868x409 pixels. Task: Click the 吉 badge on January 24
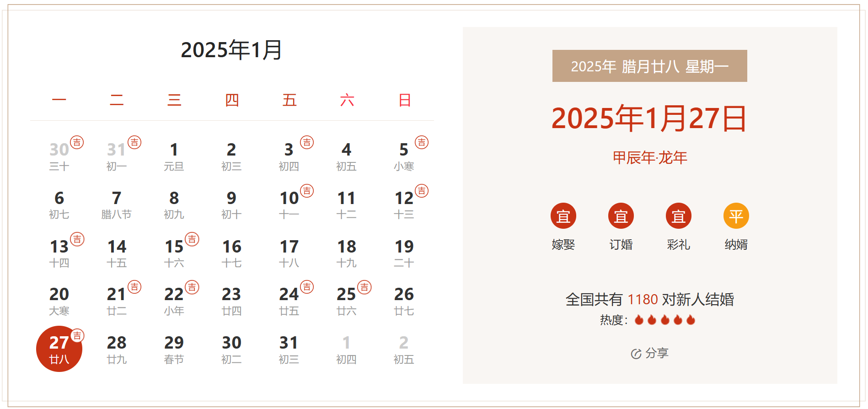tap(307, 287)
